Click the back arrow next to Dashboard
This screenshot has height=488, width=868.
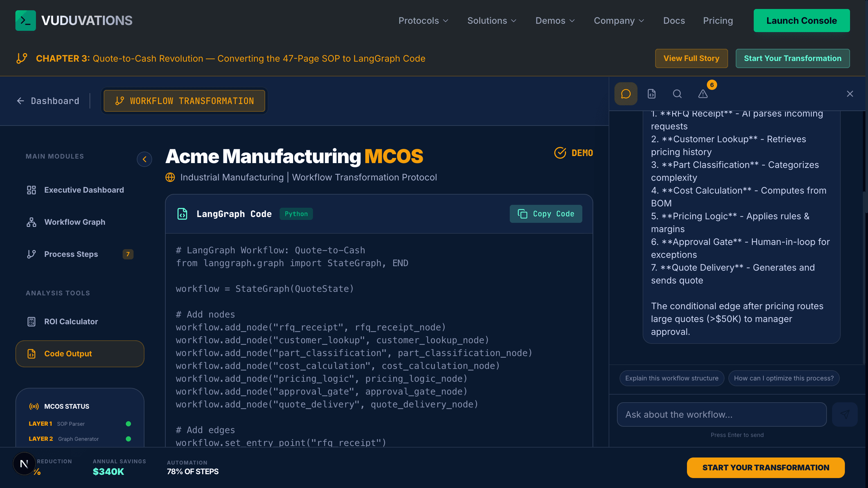coord(21,101)
